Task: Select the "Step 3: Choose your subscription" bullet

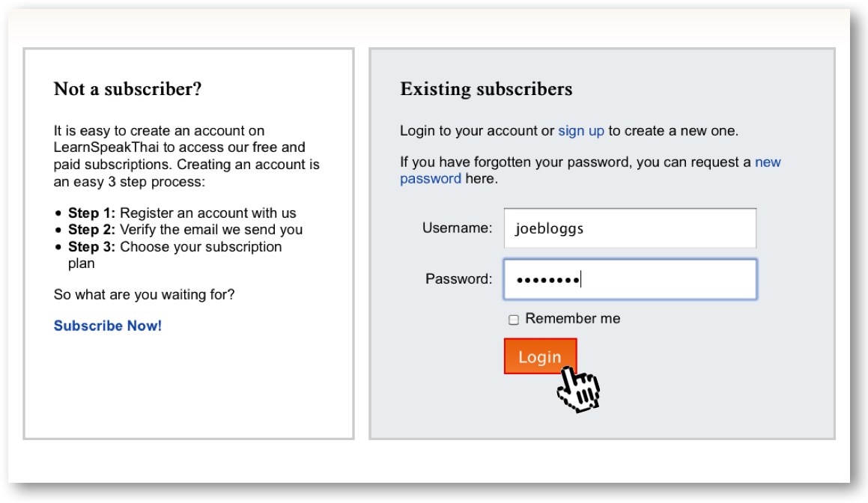Action: [174, 247]
